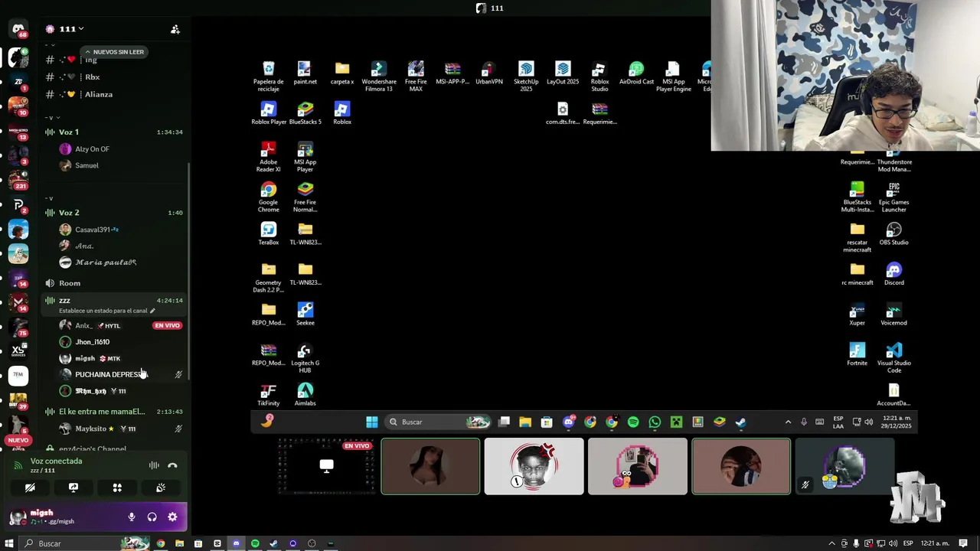Image resolution: width=980 pixels, height=551 pixels.
Task: Click OBS Studio icon on shared desktop
Action: (x=893, y=233)
